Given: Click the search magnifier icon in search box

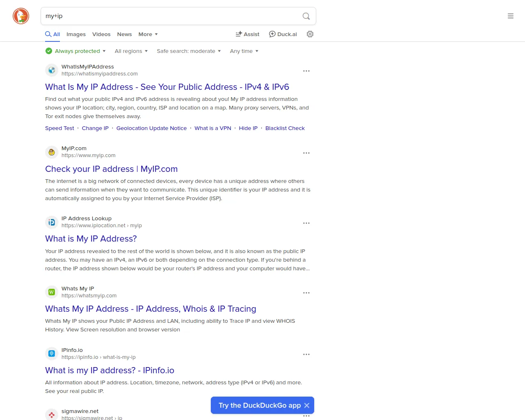Looking at the screenshot, I should (x=306, y=16).
